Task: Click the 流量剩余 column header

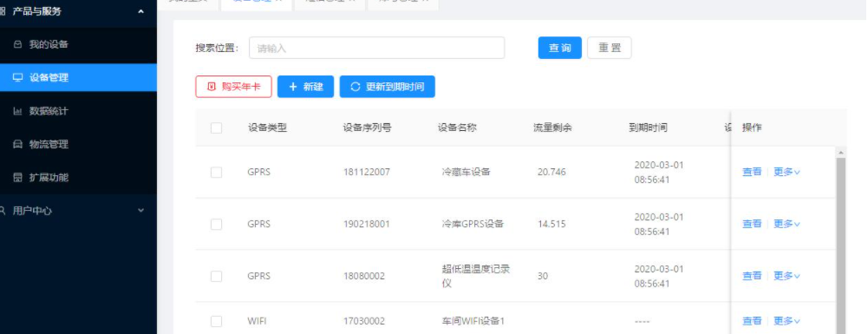Action: [552, 128]
